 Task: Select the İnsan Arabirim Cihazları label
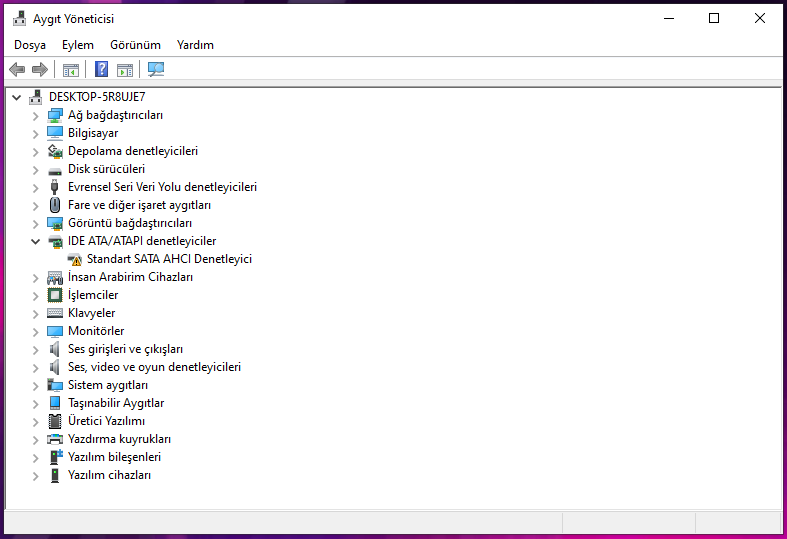click(130, 277)
